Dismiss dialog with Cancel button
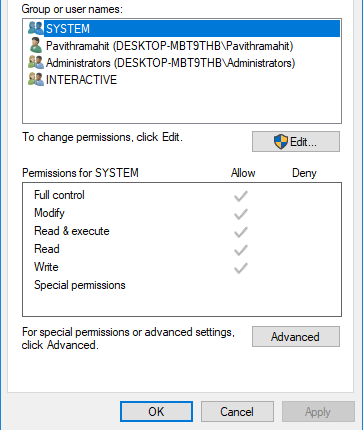The image size is (363, 430). 237,412
